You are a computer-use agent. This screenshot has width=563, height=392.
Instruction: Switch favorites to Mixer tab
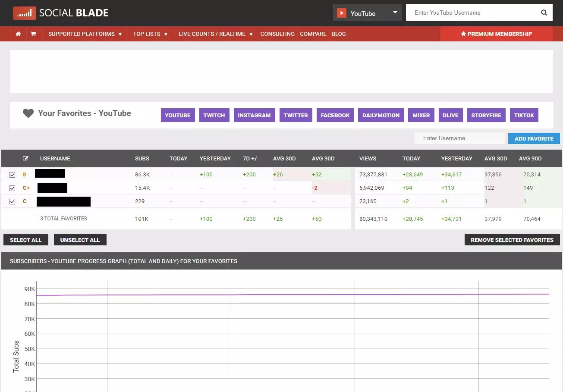click(x=421, y=115)
